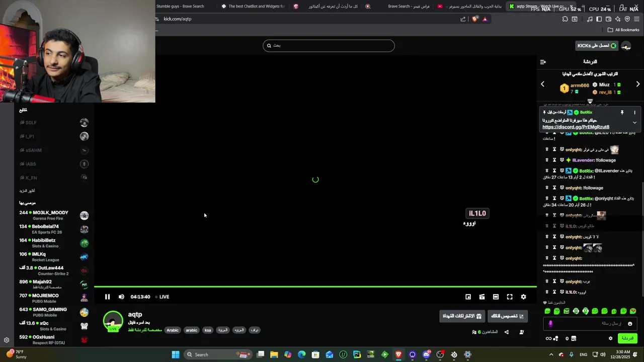Open Brave Rewards triangle icon
Image resolution: width=644 pixels, height=362 pixels.
tap(485, 19)
